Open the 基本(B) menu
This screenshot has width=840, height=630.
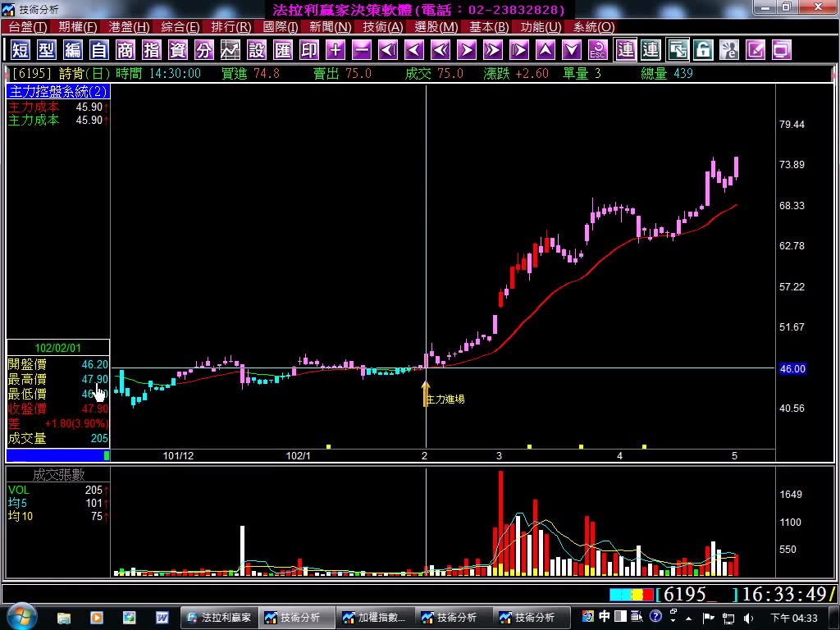click(x=489, y=27)
